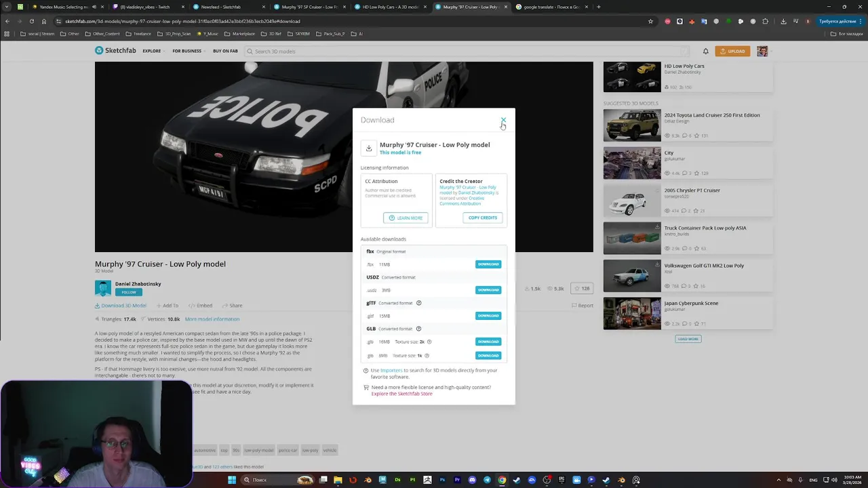Download the GLB 16MB 2k texture file

[488, 342]
